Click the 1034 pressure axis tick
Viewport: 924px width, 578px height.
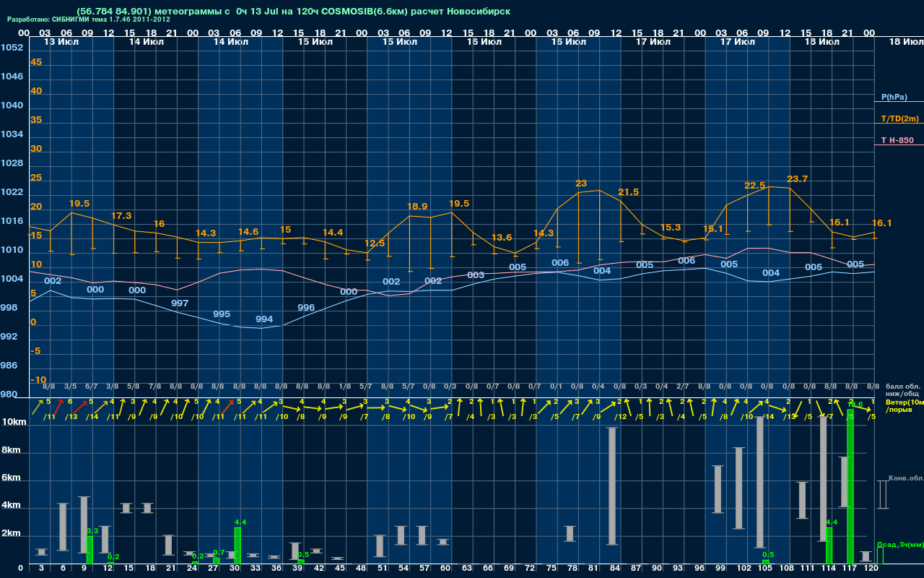12,134
